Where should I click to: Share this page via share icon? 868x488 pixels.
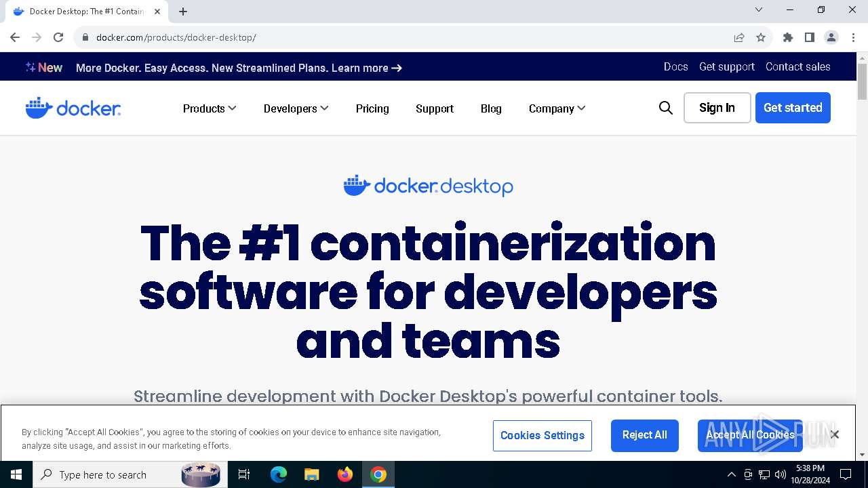point(739,37)
